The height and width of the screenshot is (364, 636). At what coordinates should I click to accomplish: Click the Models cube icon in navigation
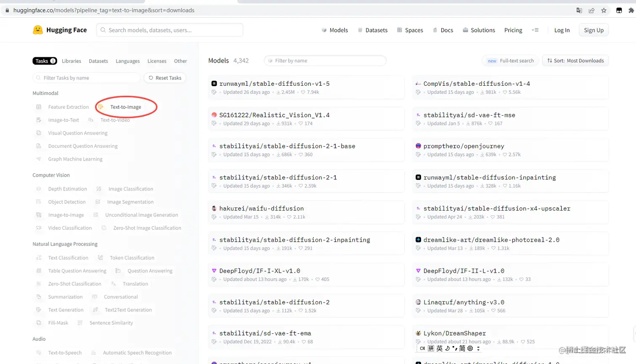point(324,30)
